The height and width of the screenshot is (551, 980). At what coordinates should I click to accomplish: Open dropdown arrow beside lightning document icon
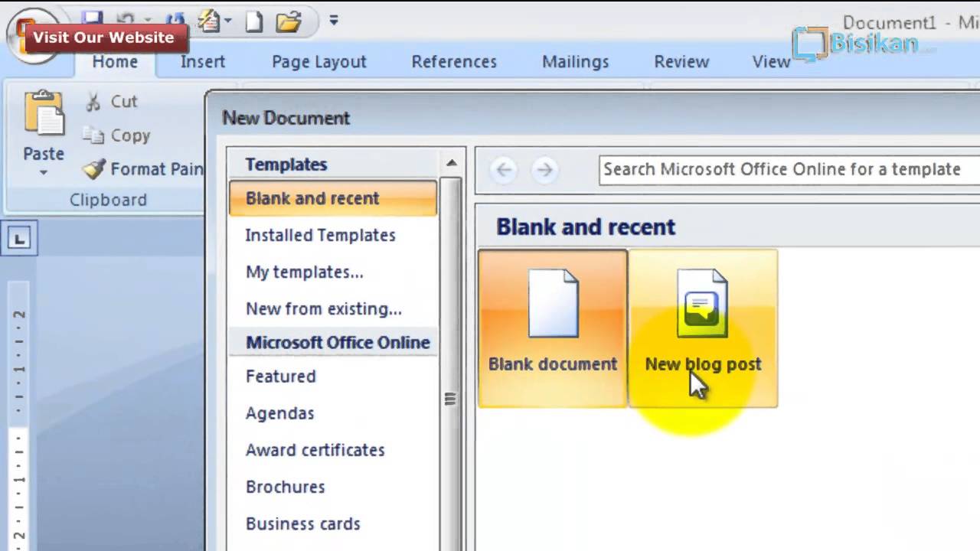pos(228,21)
